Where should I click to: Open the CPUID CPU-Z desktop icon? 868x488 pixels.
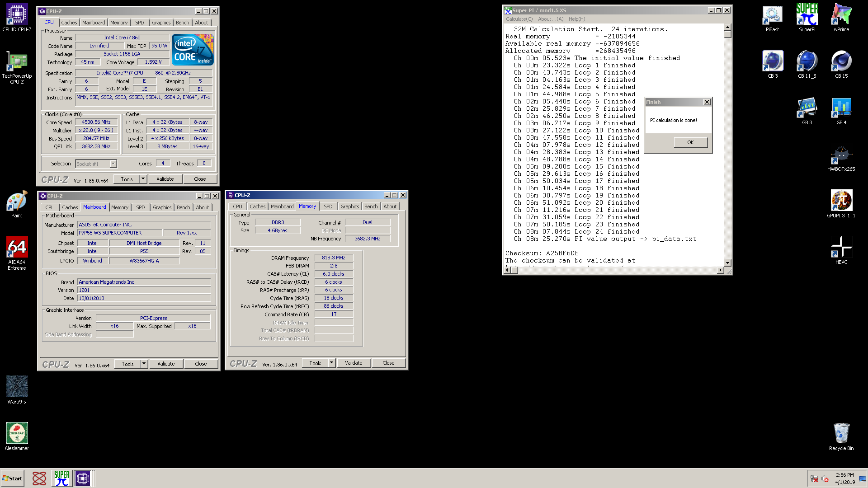17,18
